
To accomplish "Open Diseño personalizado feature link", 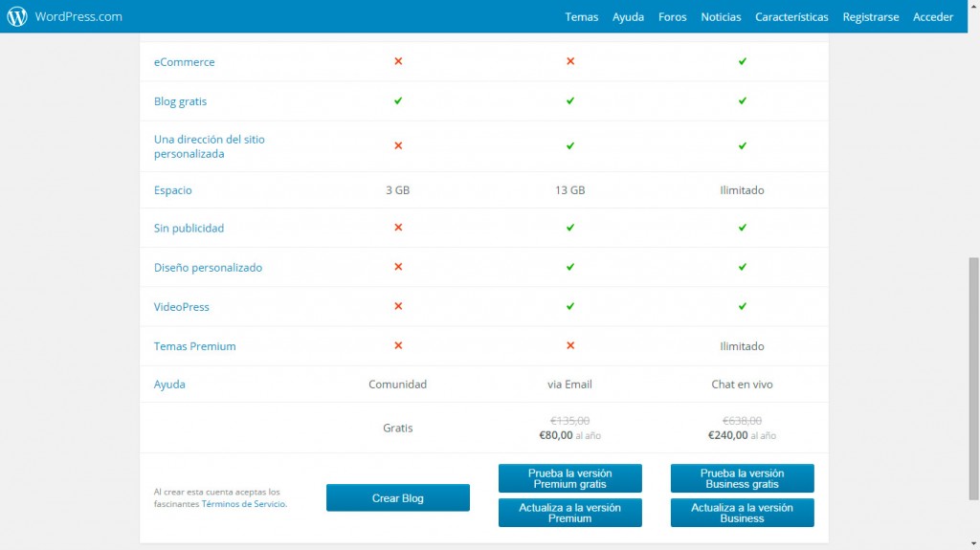I will click(x=208, y=268).
